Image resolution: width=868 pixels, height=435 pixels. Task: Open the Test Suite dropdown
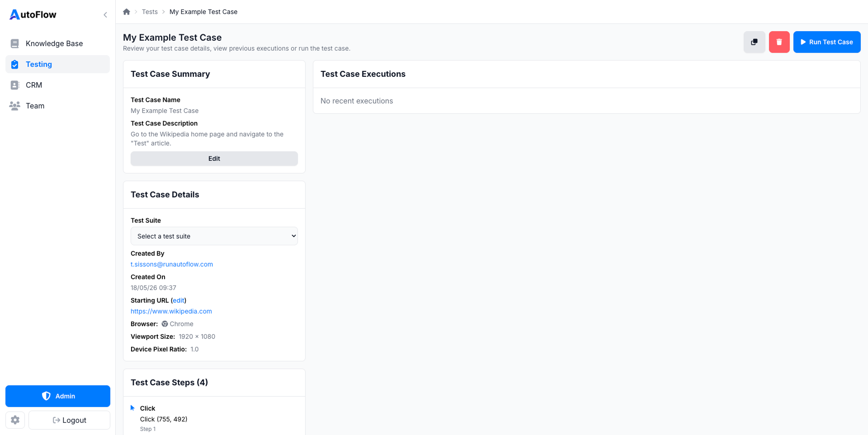(214, 236)
